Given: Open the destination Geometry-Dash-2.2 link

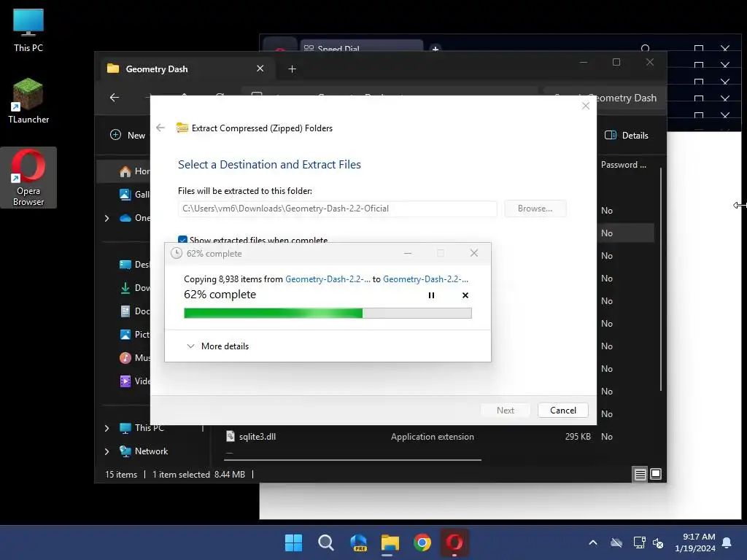Looking at the screenshot, I should point(425,279).
